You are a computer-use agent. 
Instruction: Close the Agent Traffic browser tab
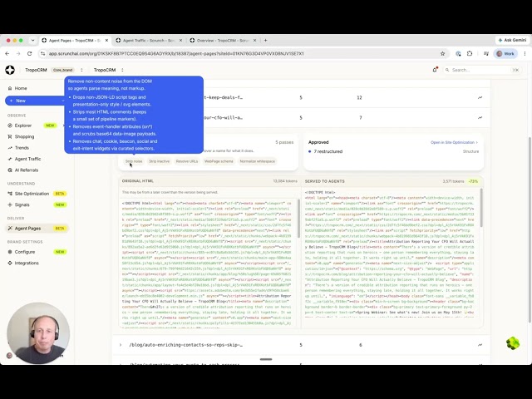[180, 41]
